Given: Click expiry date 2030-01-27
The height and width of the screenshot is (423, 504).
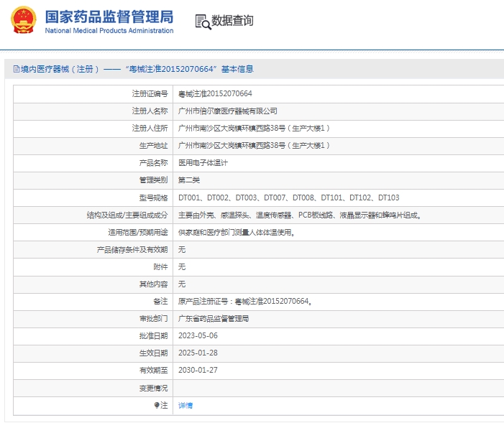Looking at the screenshot, I should [x=198, y=371].
